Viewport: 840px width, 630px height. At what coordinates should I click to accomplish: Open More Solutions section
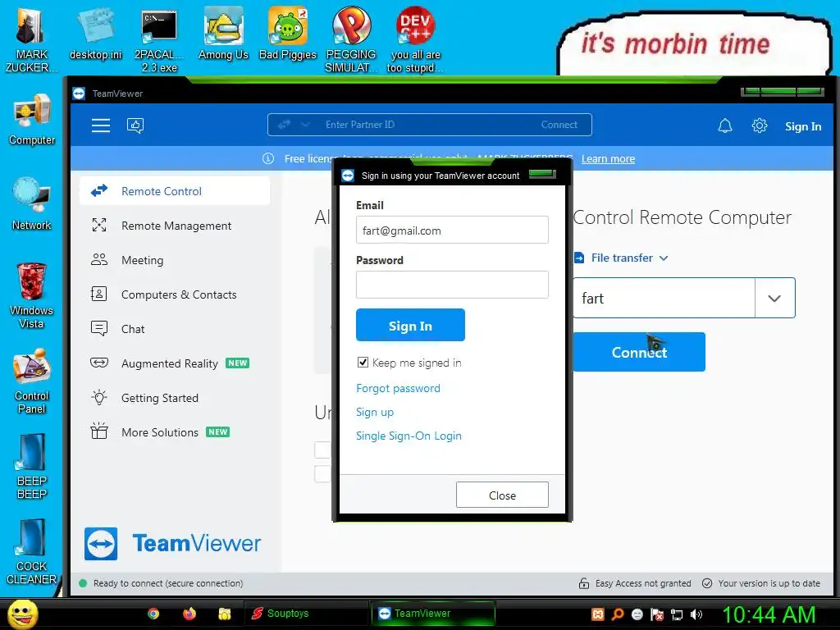click(175, 431)
